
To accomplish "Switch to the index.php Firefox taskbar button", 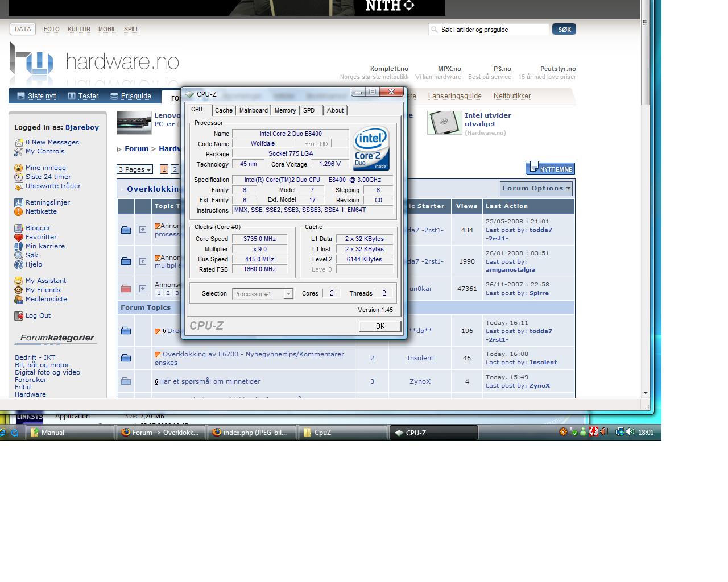I will (253, 433).
